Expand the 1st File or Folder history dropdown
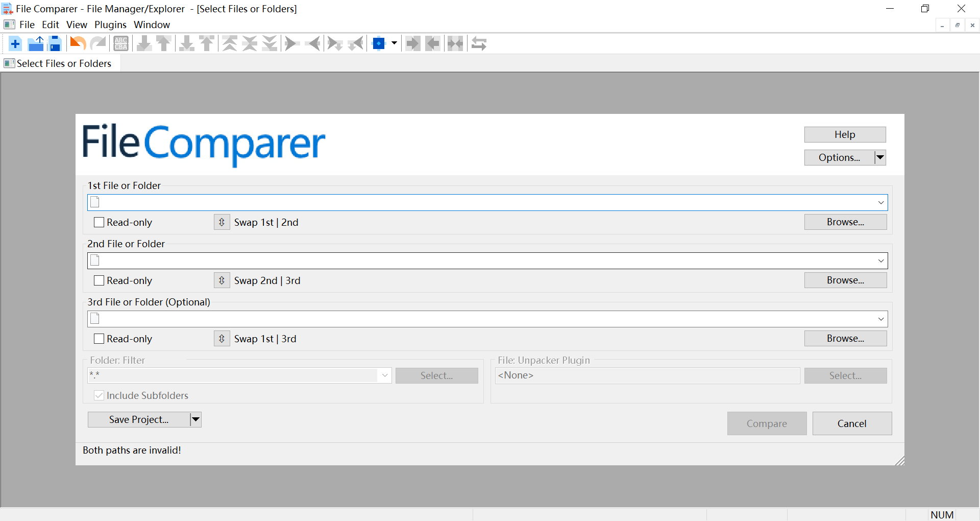This screenshot has width=980, height=521. click(881, 203)
